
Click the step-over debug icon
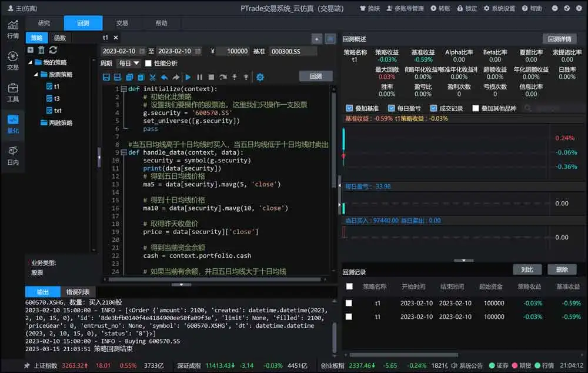(x=223, y=77)
